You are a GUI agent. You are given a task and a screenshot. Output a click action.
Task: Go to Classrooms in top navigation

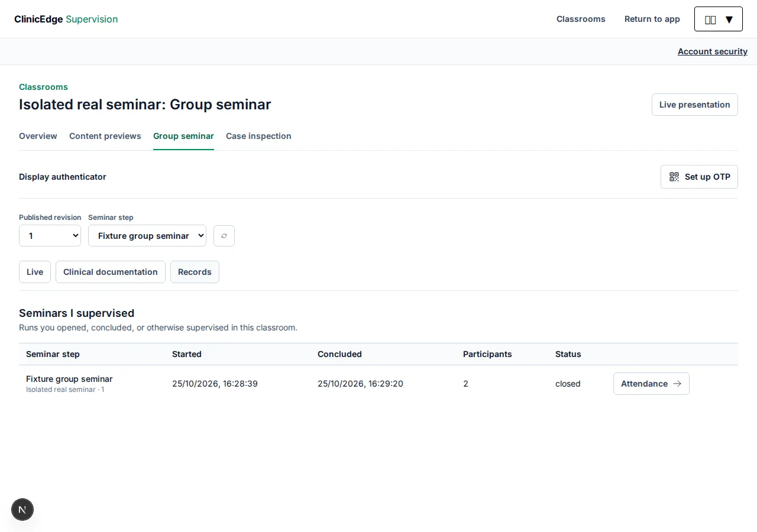(x=581, y=19)
